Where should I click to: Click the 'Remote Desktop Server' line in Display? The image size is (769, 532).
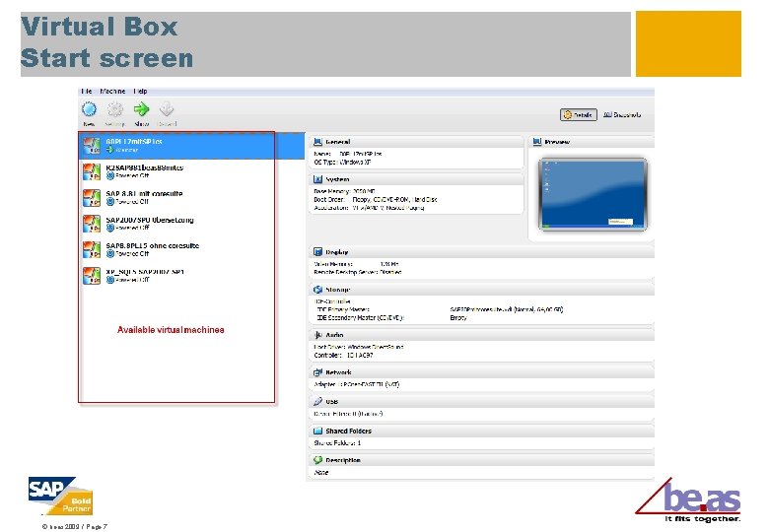coord(358,272)
